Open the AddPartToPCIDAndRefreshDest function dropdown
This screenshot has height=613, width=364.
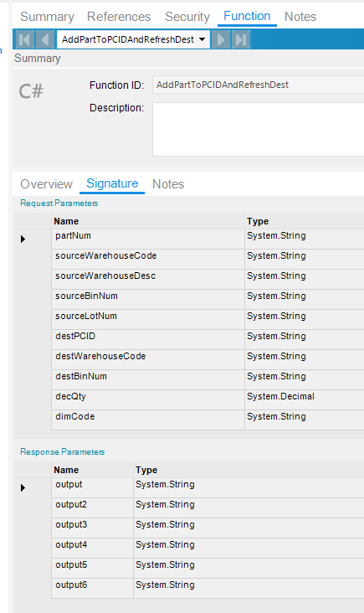point(202,39)
